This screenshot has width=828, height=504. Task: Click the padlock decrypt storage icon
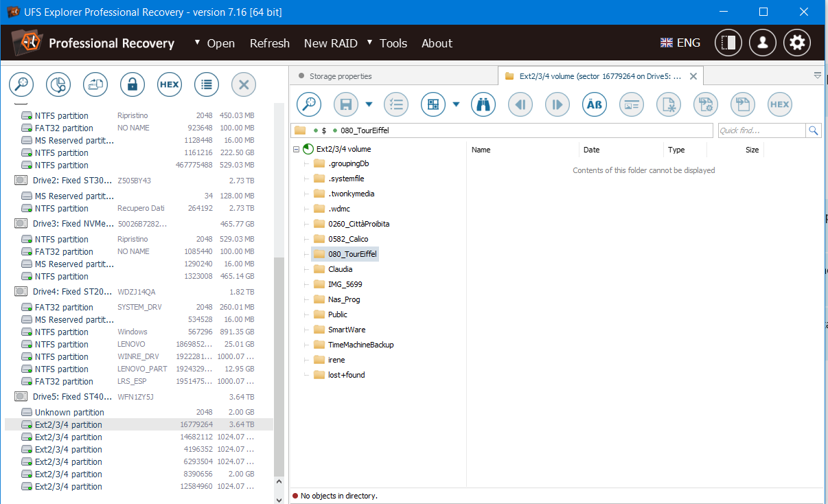coord(133,85)
